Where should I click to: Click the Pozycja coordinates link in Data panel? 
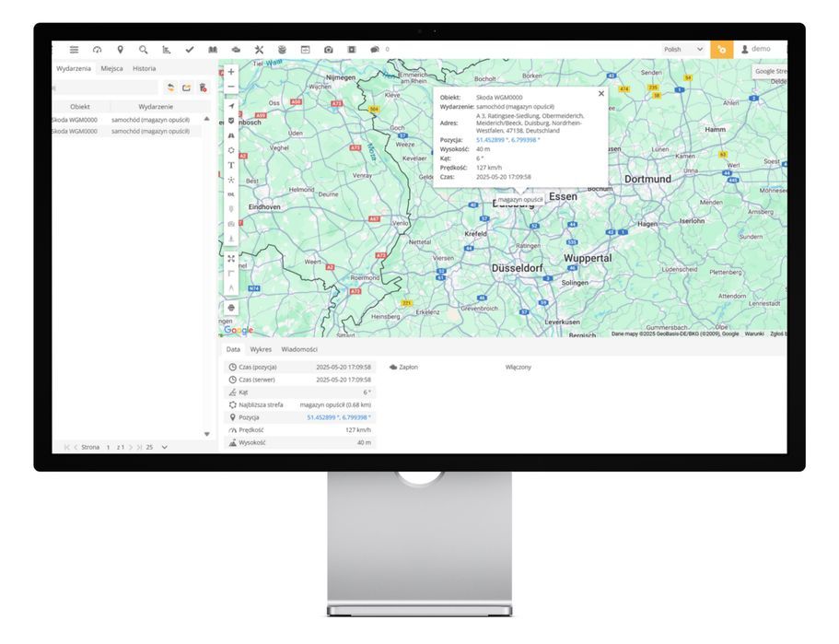point(339,417)
